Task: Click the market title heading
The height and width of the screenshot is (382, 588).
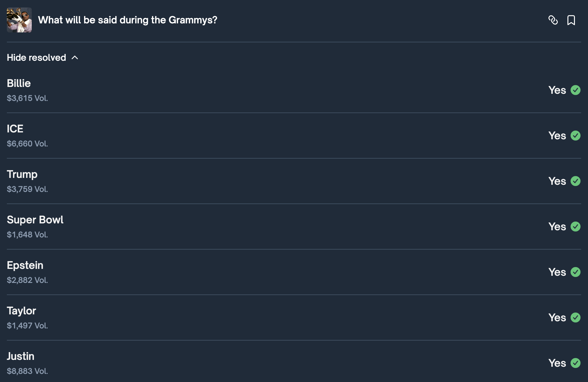Action: point(127,20)
